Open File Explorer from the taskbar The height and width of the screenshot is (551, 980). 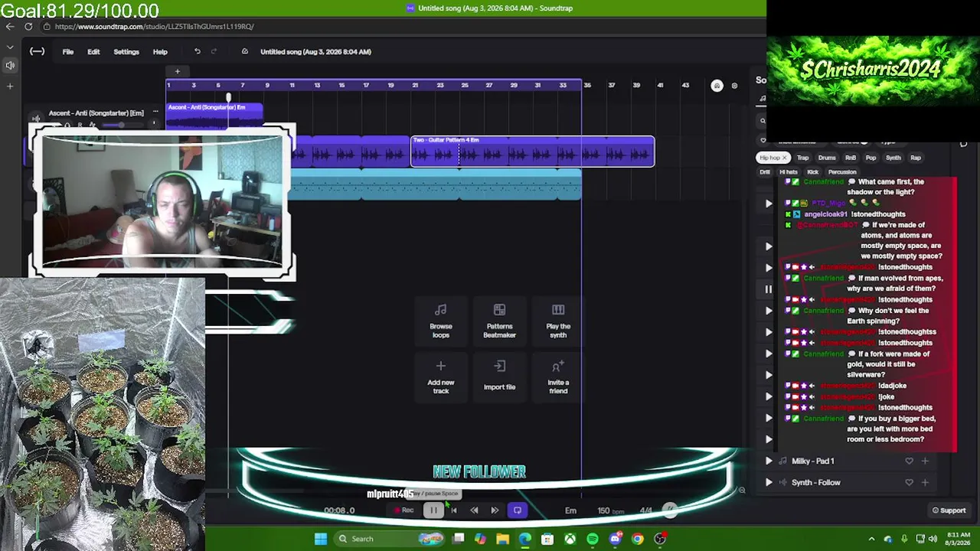coord(502,539)
